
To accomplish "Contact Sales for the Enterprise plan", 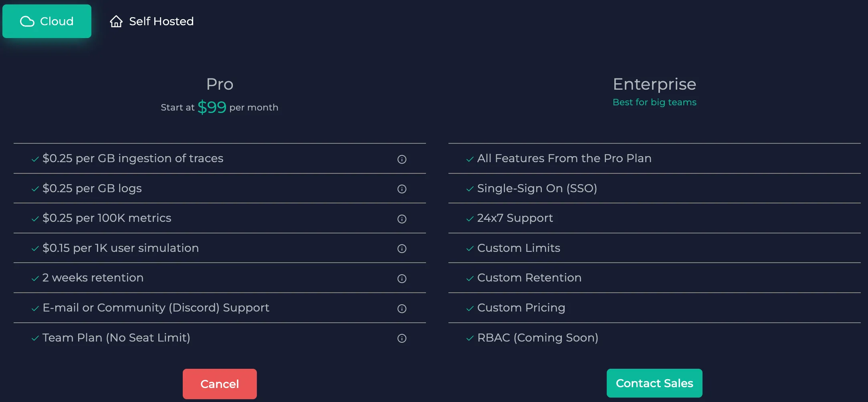I will coord(654,383).
